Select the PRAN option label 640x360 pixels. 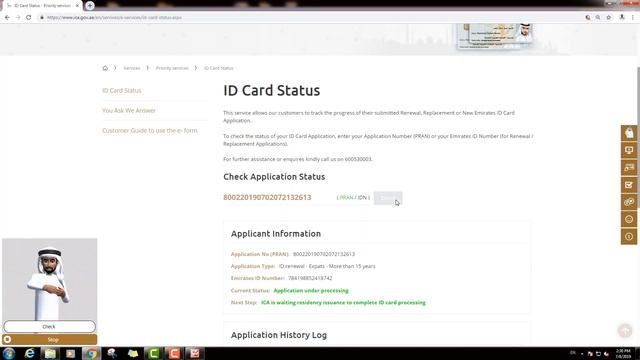[x=346, y=198]
